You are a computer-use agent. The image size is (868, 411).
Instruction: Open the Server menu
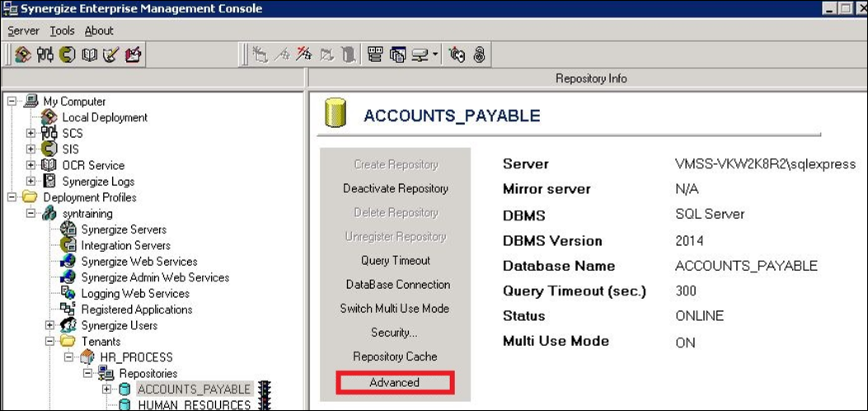point(23,31)
